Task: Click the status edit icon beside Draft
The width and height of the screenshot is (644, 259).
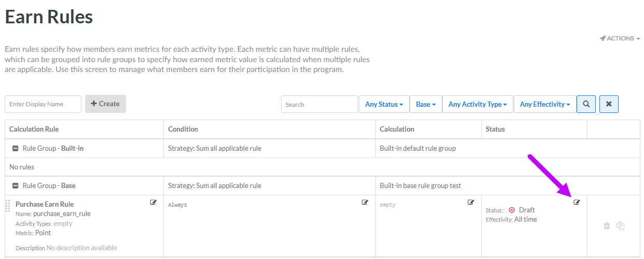Action: [577, 203]
